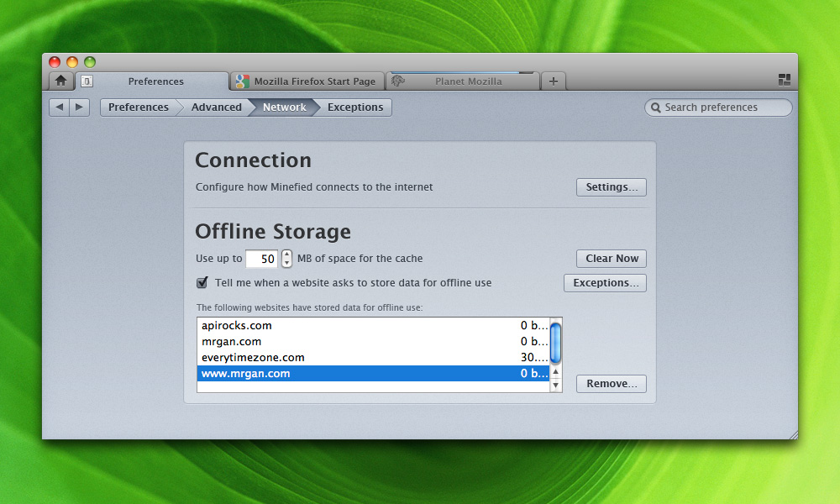Click the back arrow navigation button
Viewport: 840px width, 504px height.
(59, 107)
